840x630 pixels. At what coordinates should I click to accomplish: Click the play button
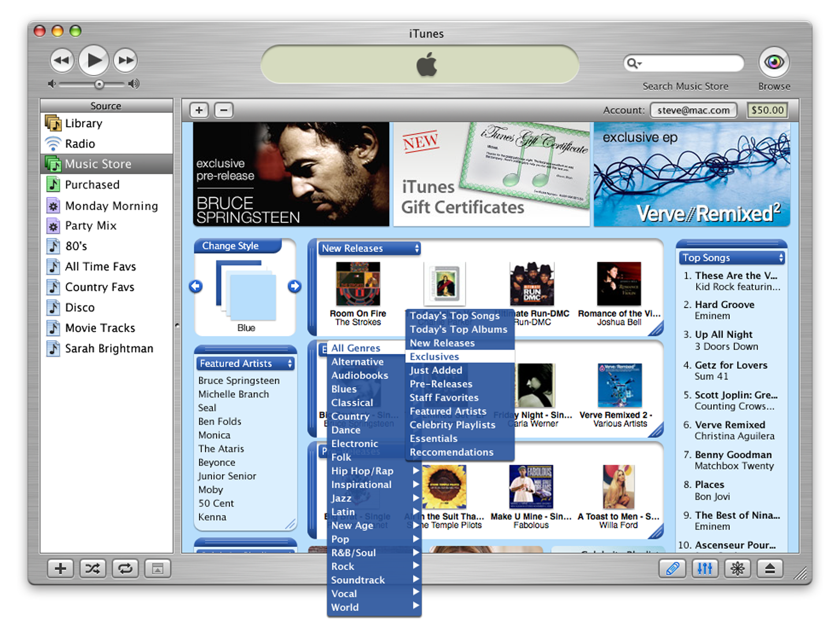tap(94, 60)
